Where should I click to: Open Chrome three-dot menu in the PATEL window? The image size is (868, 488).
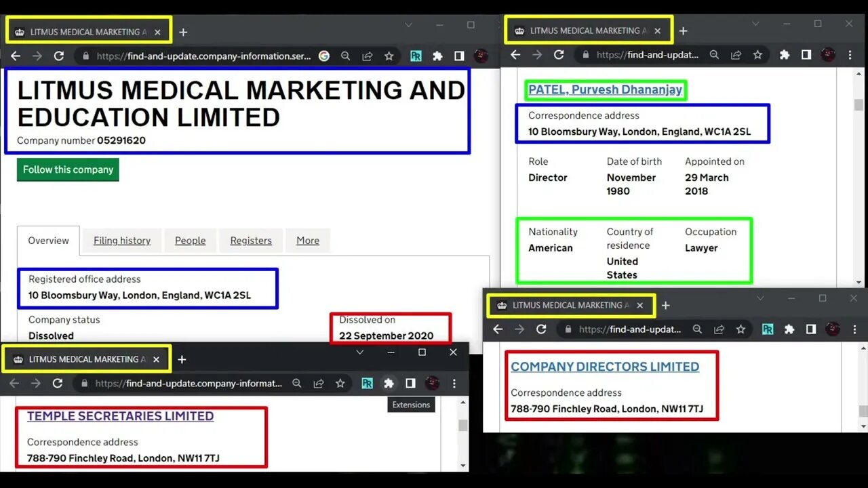[850, 55]
